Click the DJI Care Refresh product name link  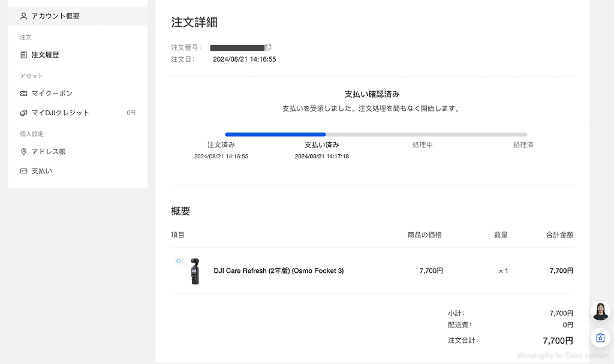[x=278, y=270]
